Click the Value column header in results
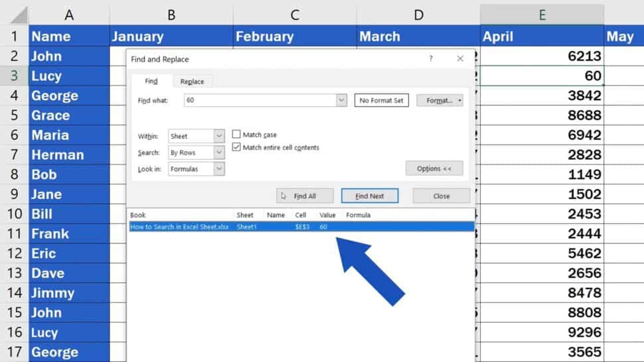The height and width of the screenshot is (362, 644). coord(327,215)
